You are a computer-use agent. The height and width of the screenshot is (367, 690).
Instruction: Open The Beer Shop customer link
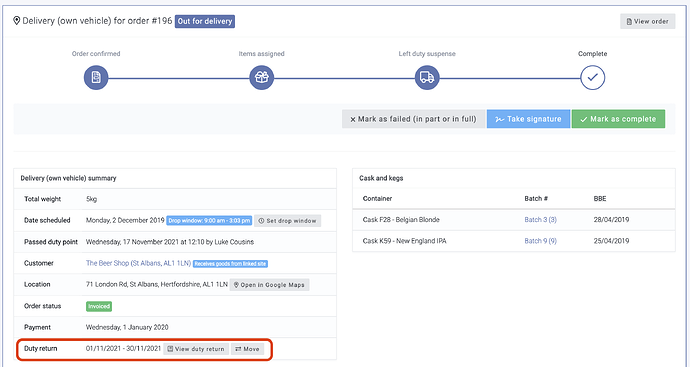138,263
